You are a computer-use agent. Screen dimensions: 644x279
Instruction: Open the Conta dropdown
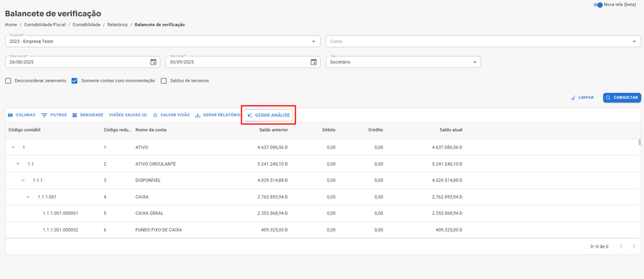483,41
